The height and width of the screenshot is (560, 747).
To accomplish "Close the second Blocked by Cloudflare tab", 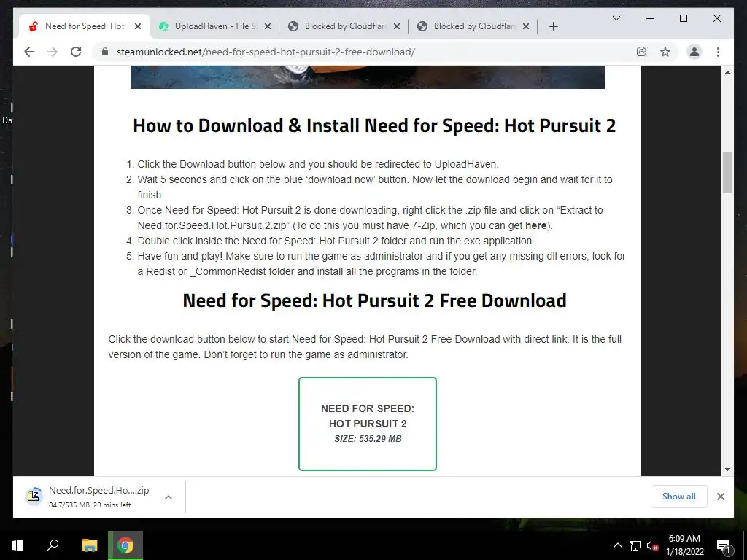I will click(x=525, y=27).
